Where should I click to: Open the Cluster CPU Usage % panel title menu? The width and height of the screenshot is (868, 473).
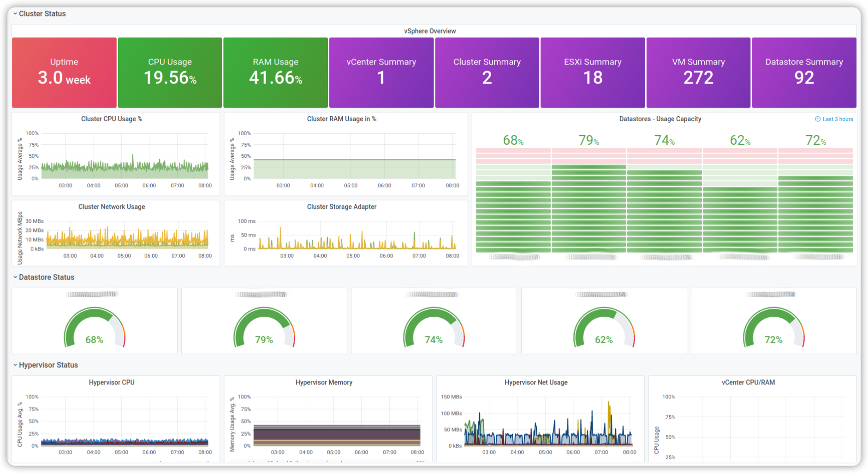click(112, 119)
